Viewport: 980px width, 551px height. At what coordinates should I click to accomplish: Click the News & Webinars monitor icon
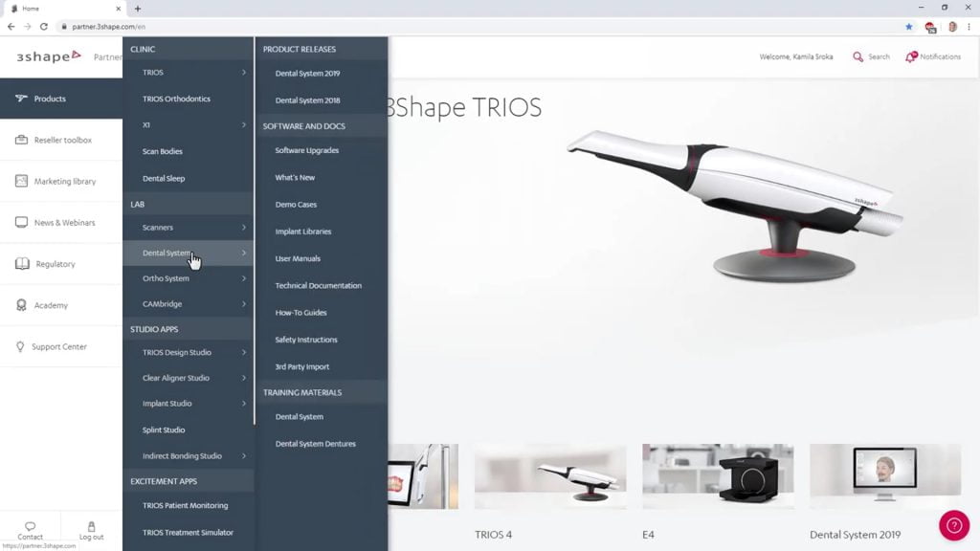coord(21,223)
